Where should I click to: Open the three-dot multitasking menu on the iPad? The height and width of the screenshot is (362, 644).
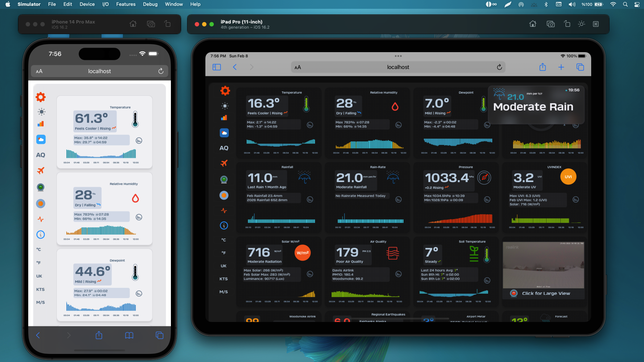pyautogui.click(x=398, y=56)
